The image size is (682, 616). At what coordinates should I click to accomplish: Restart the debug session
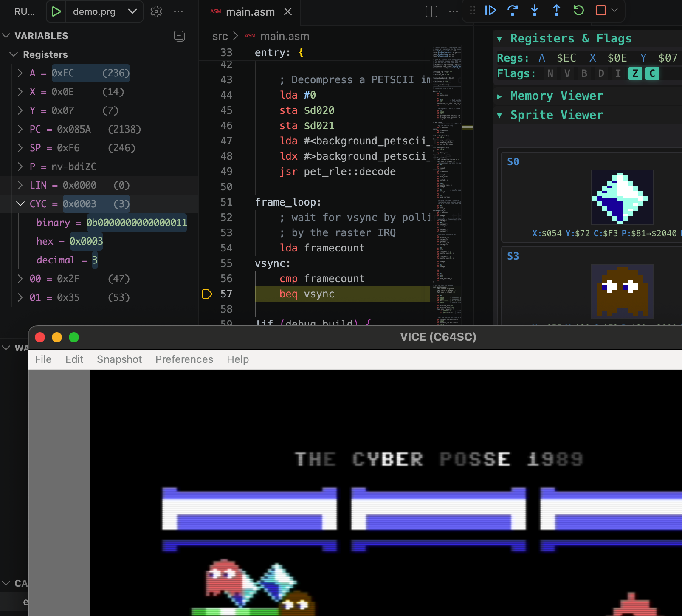coord(579,10)
